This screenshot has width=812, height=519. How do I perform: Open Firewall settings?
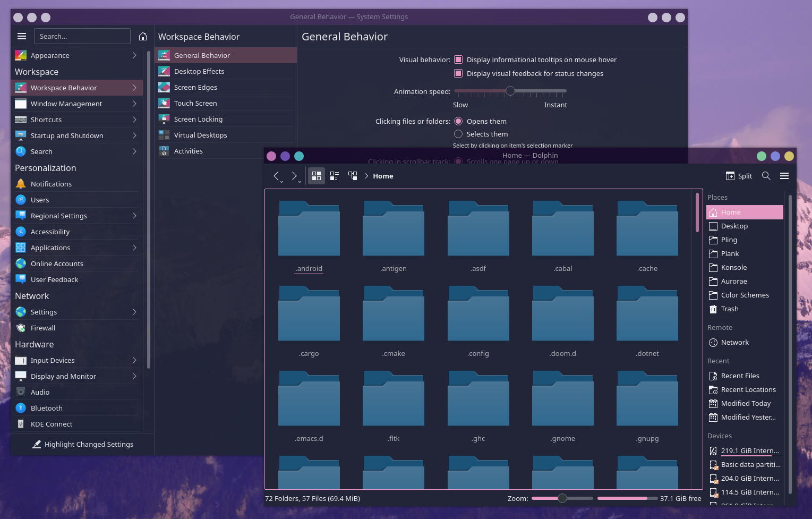[x=77, y=328]
